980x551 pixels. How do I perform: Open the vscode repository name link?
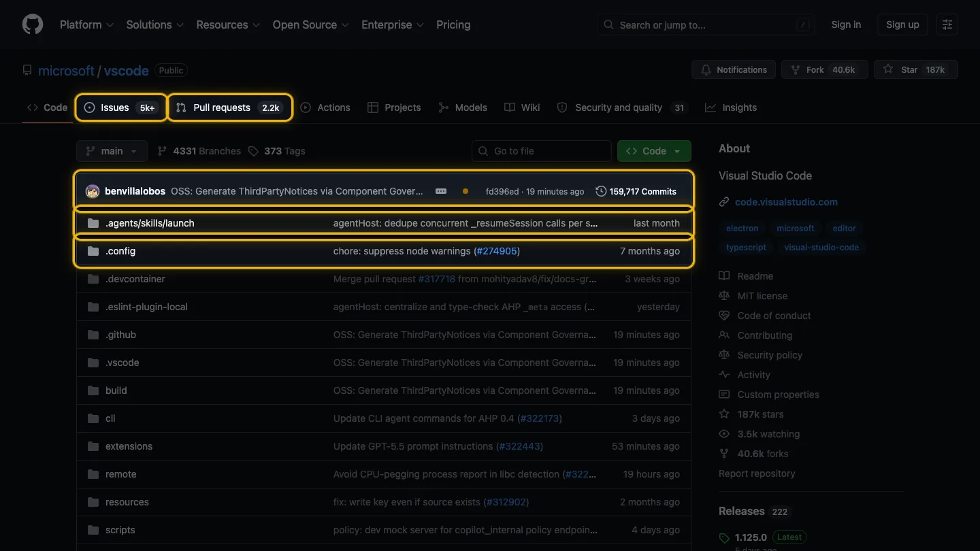(127, 71)
